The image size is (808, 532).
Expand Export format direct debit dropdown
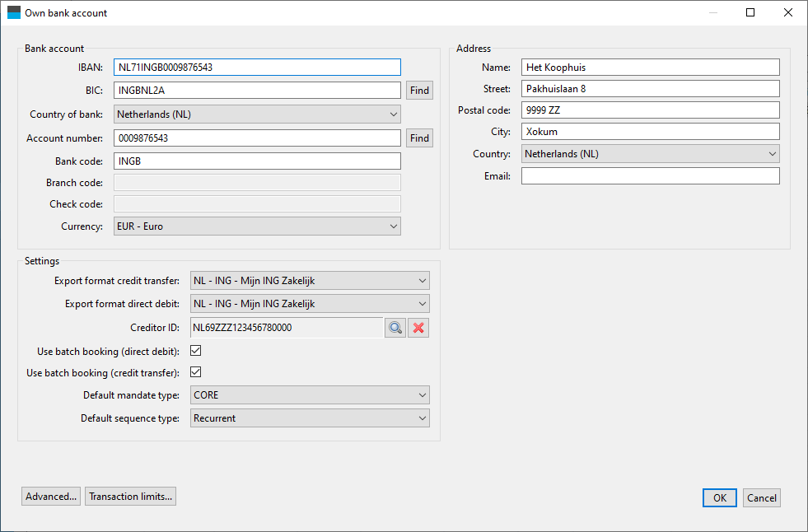click(x=310, y=304)
